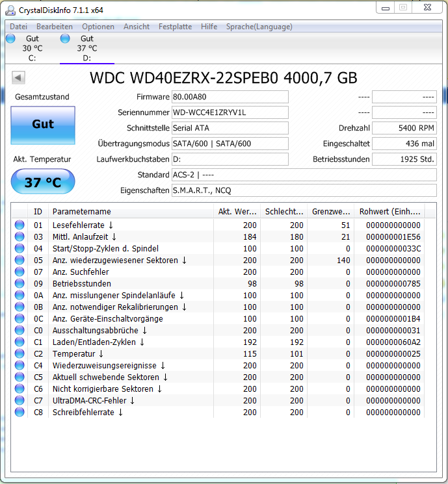Click the previous disk arrow button
The width and height of the screenshot is (448, 484).
pos(18,77)
